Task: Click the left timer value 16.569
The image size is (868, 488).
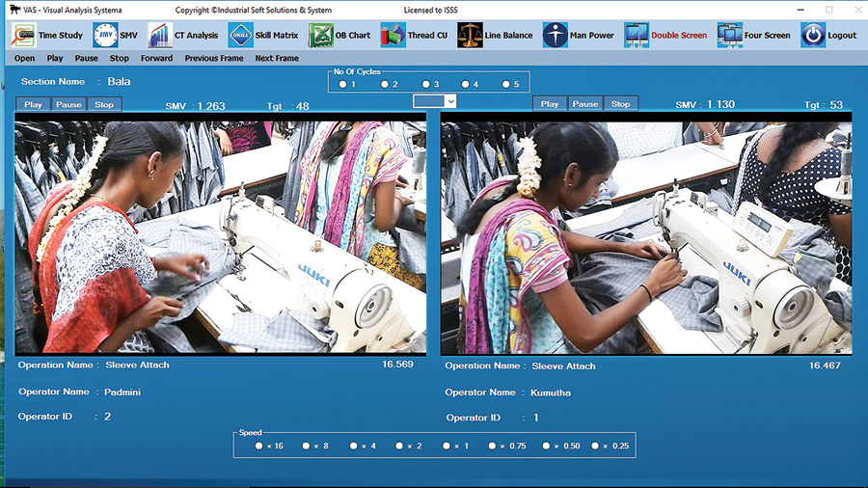Action: coord(397,365)
